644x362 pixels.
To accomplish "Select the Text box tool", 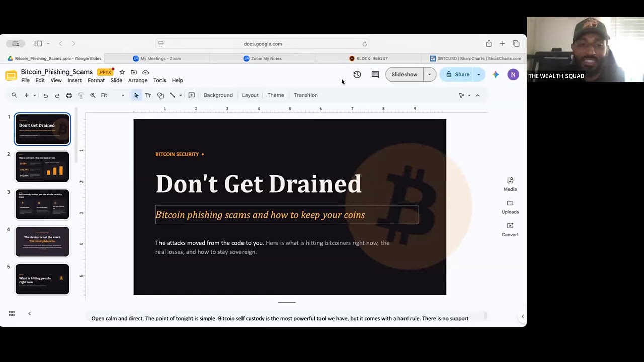I will [x=148, y=95].
